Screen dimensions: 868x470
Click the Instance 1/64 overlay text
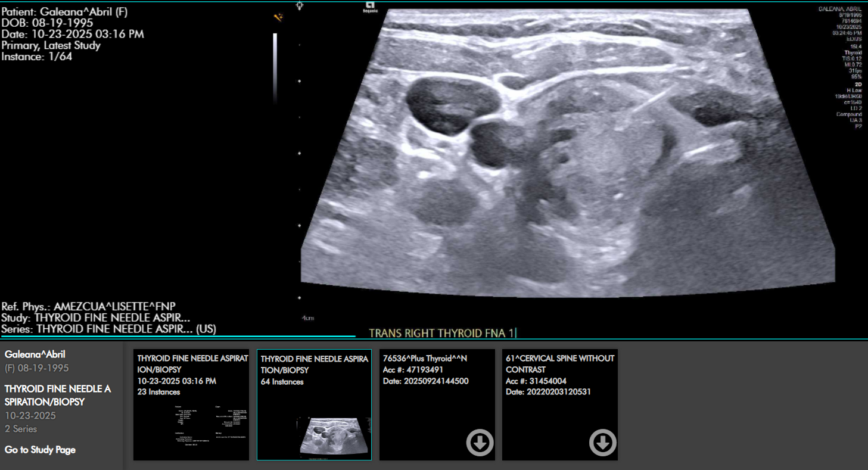pyautogui.click(x=37, y=57)
